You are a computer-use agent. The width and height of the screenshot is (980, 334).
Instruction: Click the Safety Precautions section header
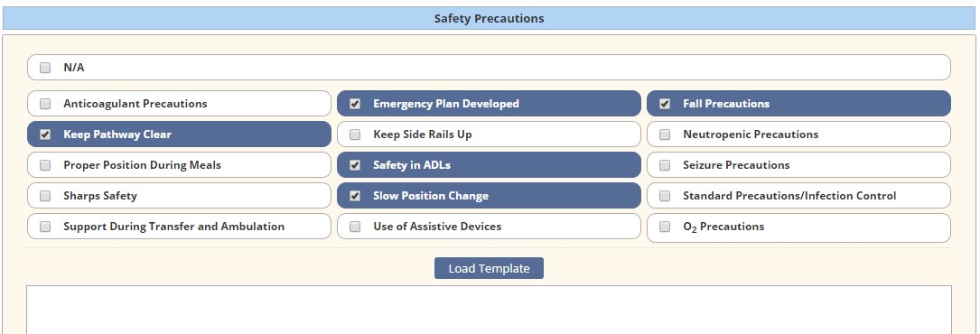tap(489, 18)
